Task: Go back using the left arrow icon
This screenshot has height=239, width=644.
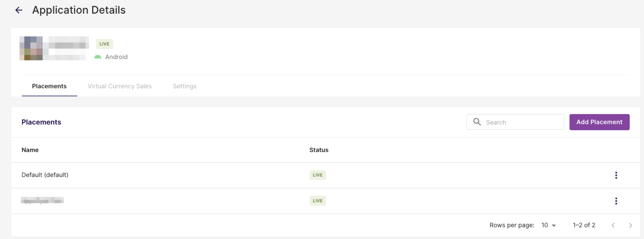Action: 19,10
